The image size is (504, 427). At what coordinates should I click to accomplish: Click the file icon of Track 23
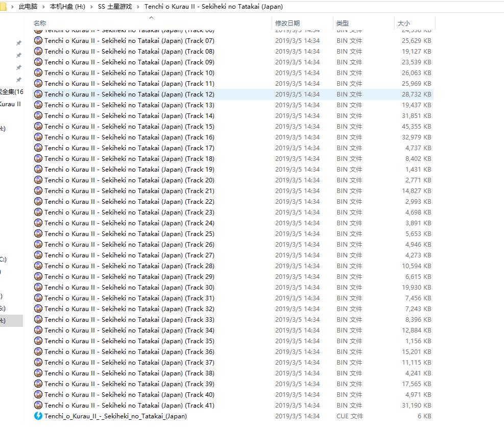tap(38, 212)
